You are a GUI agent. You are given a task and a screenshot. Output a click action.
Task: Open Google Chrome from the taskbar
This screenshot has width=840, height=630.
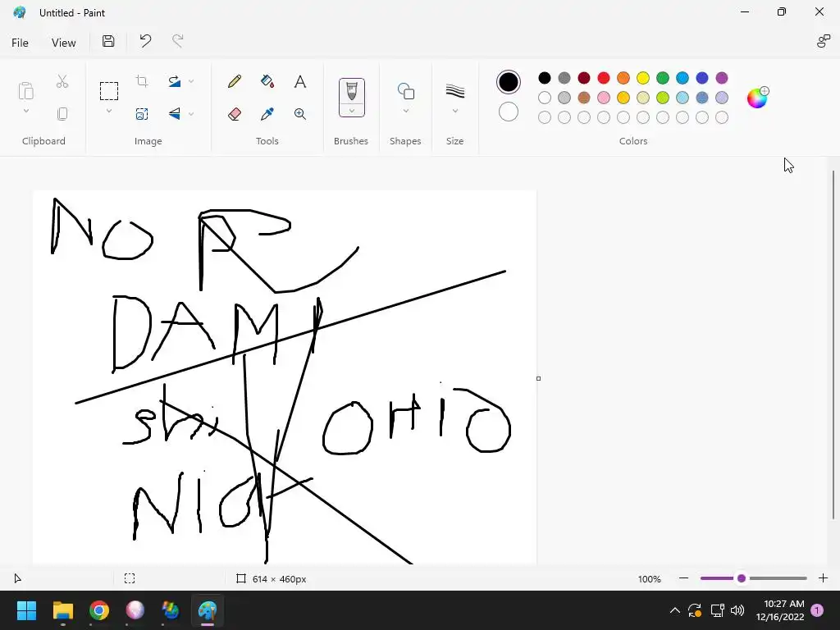pyautogui.click(x=99, y=610)
